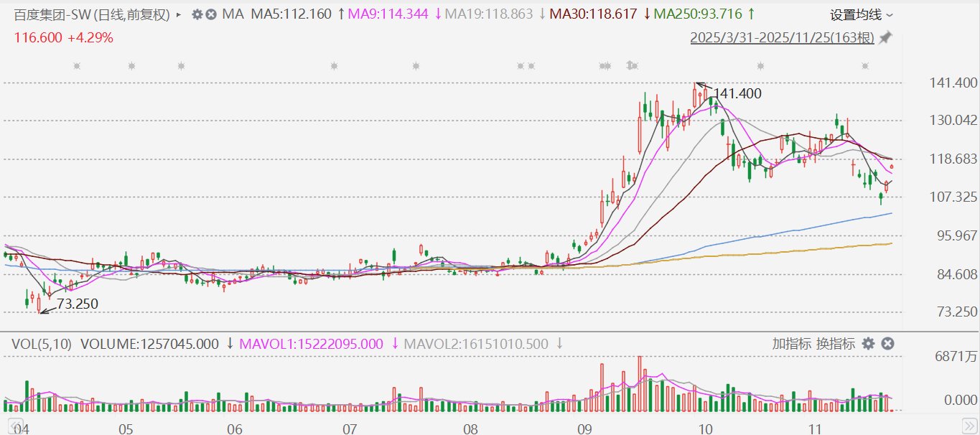Click the first event marker near April

pos(77,66)
